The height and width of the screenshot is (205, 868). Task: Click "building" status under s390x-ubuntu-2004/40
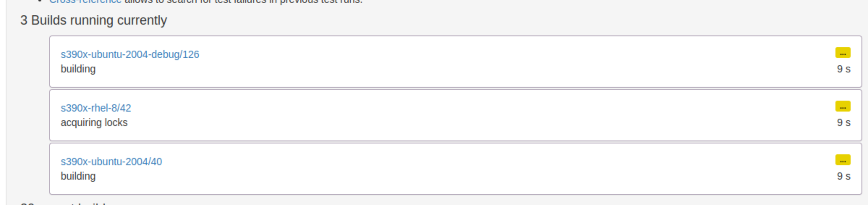click(78, 176)
